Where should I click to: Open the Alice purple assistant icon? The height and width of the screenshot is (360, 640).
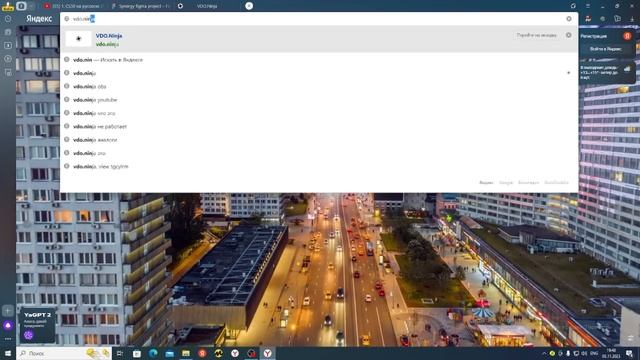point(8,325)
